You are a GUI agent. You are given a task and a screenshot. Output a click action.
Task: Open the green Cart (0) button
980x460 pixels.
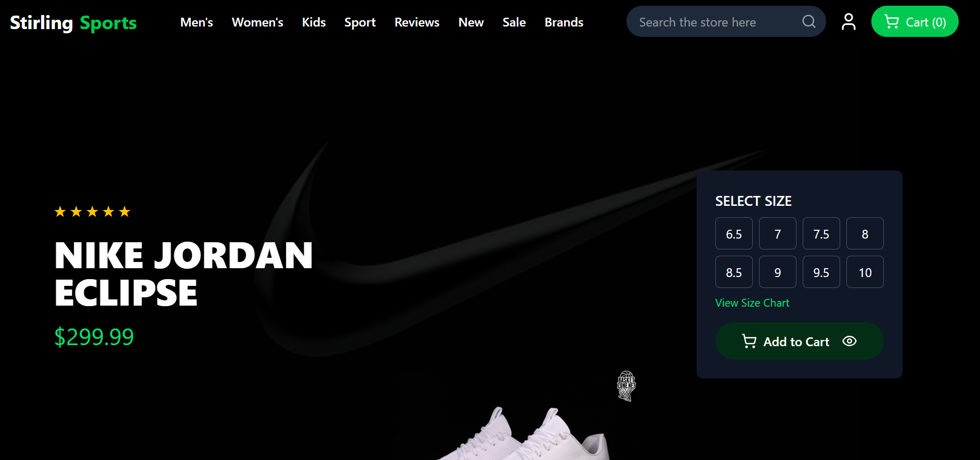[x=914, y=22]
